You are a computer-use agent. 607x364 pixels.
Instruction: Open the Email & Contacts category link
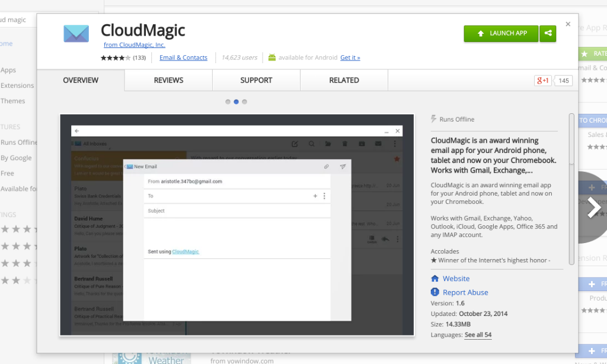point(183,58)
